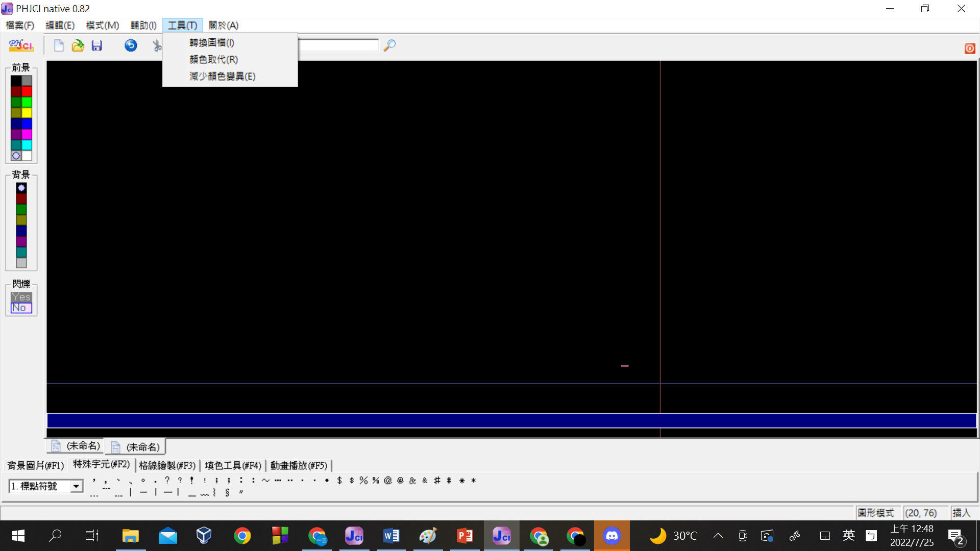Click the PHJCI logo toolbar icon
Viewport: 980px width, 551px height.
tap(21, 46)
